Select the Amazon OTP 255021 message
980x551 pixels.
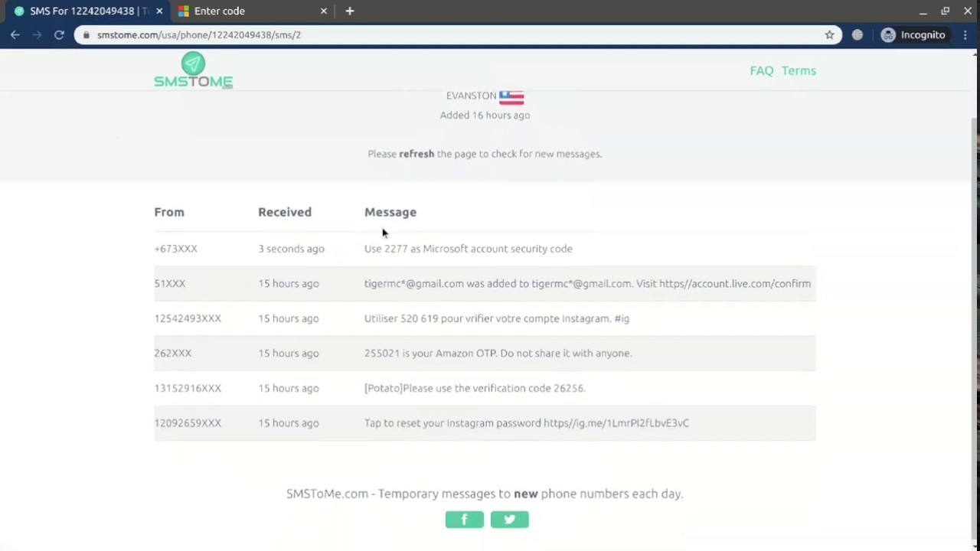coord(498,353)
